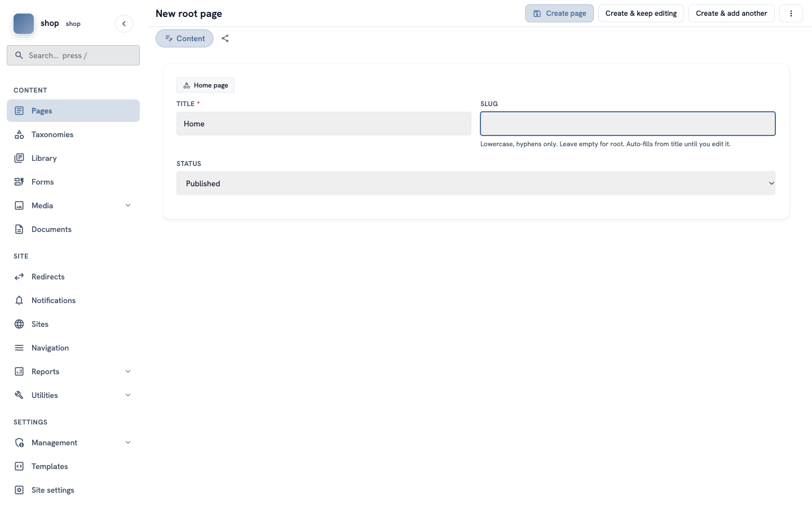Expand the Media submenu chevron
Viewport: 812px width, 508px height.
pyautogui.click(x=128, y=205)
